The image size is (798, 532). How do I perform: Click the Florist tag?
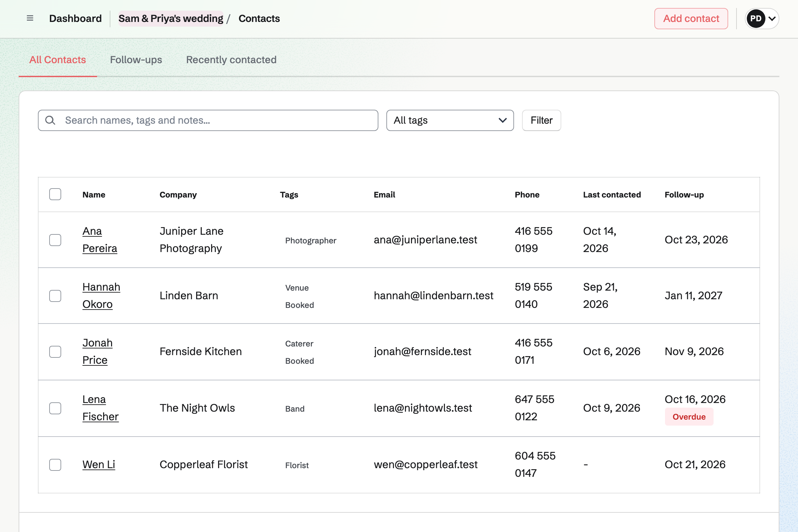[x=297, y=465]
